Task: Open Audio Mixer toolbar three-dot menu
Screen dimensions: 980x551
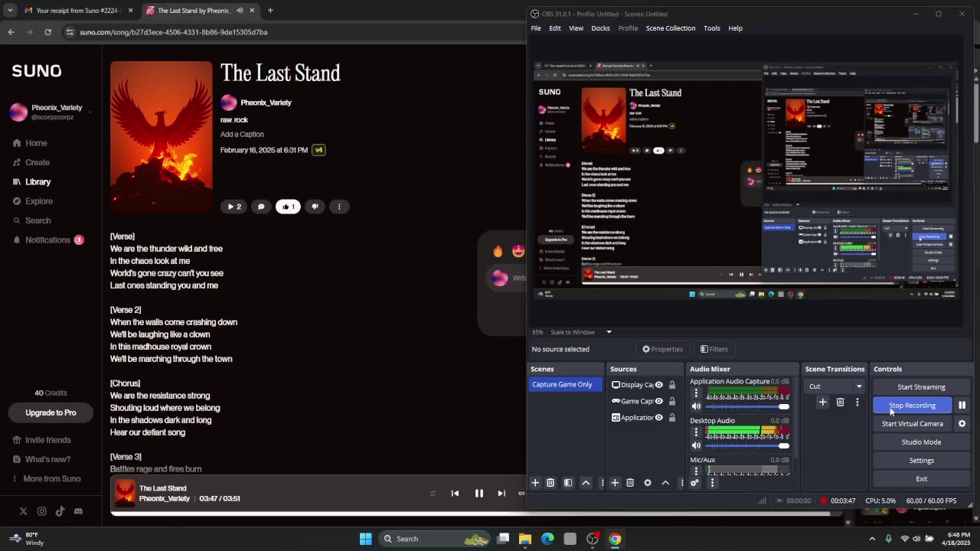Action: pos(712,483)
